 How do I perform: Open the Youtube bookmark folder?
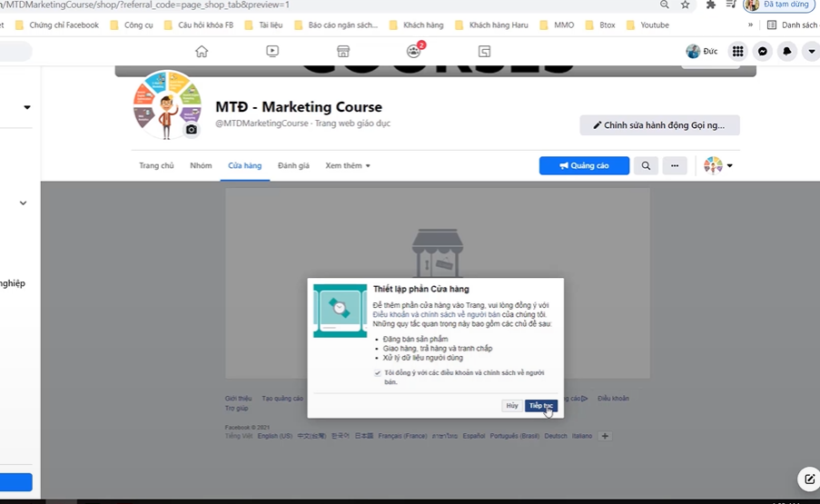click(x=647, y=25)
